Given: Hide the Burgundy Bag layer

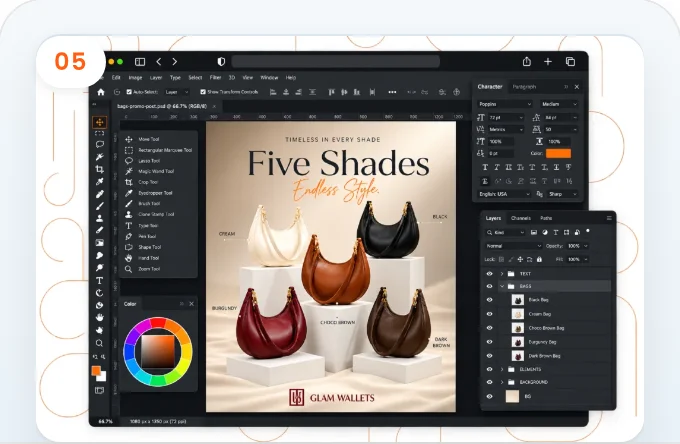Looking at the screenshot, I should [x=490, y=342].
